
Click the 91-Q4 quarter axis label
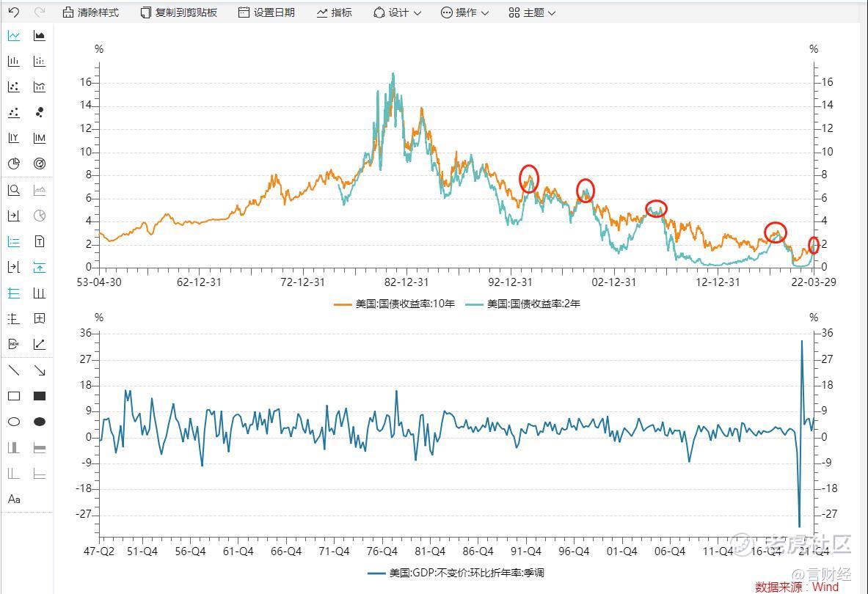pos(526,551)
